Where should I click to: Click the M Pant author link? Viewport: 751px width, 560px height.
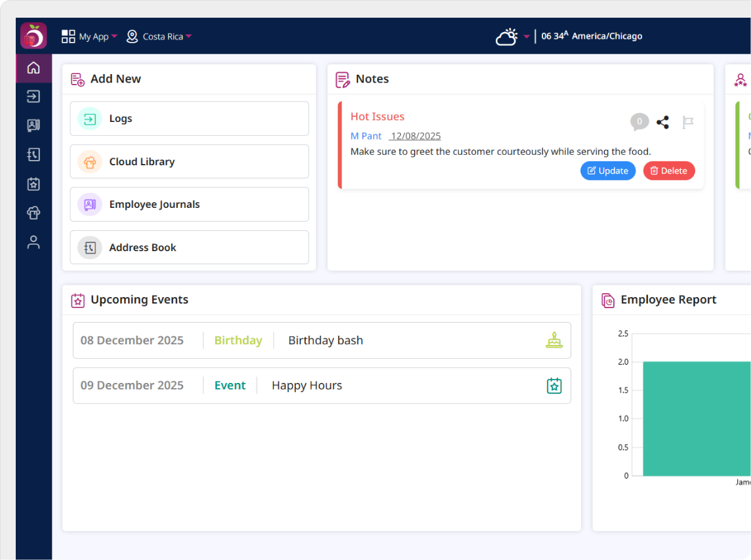(365, 136)
